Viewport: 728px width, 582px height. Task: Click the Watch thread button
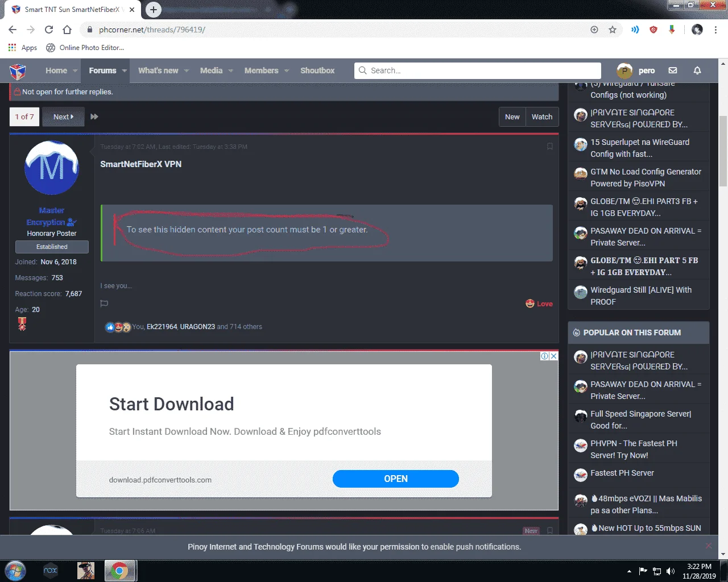(x=542, y=117)
